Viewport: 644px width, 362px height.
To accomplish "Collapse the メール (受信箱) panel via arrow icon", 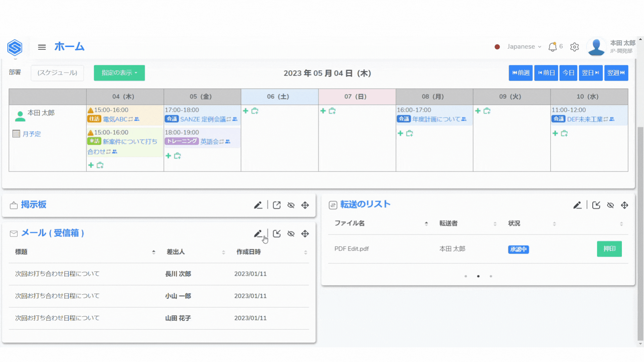I will (x=277, y=234).
